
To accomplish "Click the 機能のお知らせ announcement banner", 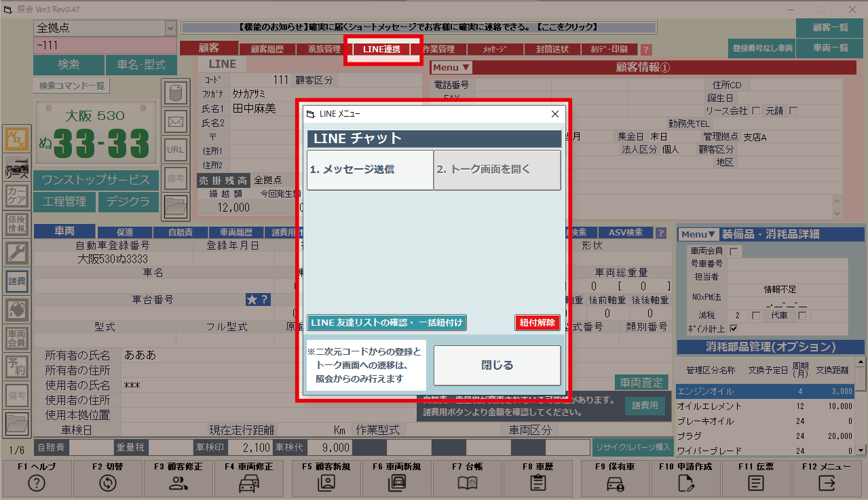I will click(x=419, y=28).
